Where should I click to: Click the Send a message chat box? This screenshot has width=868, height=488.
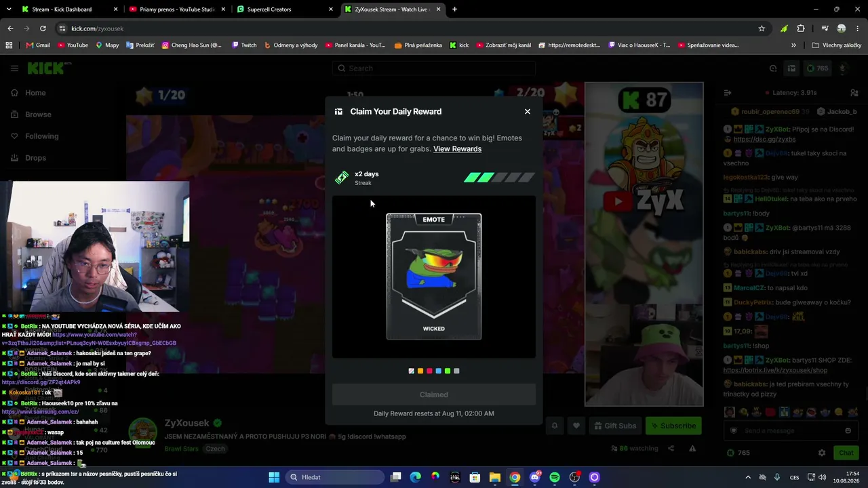(790, 430)
